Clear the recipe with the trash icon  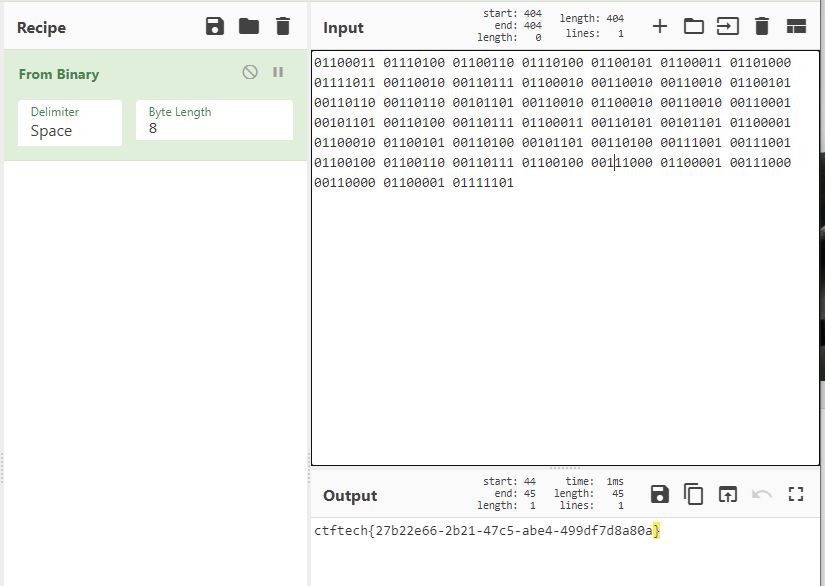(x=283, y=26)
